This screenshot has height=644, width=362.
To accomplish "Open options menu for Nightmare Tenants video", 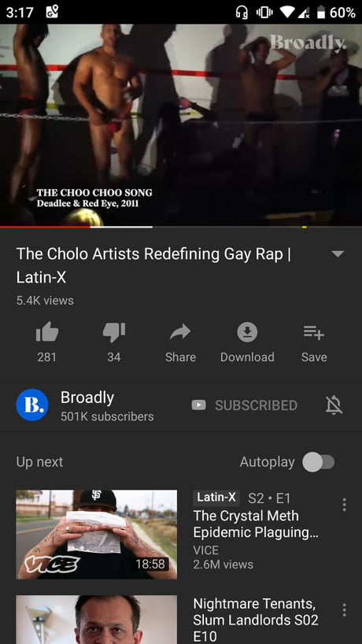I will [344, 610].
